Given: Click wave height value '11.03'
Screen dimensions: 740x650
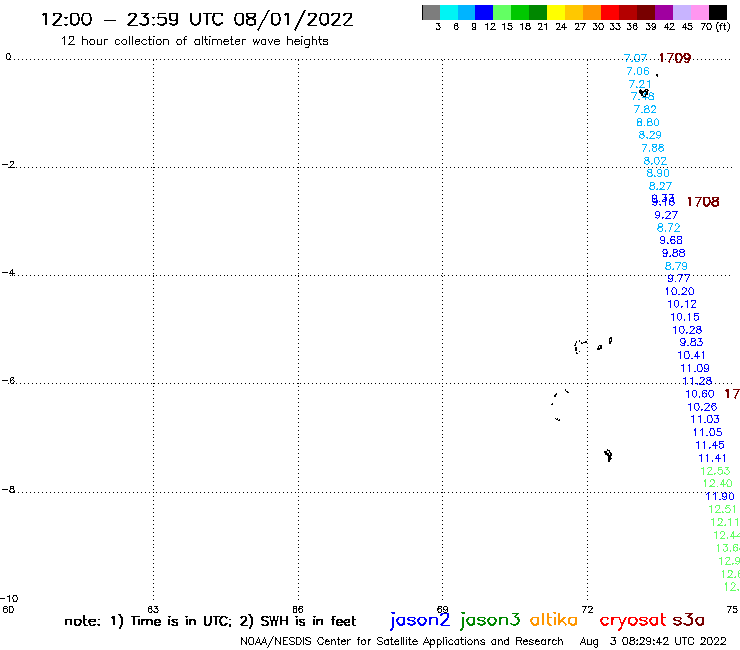Looking at the screenshot, I should click(705, 419).
